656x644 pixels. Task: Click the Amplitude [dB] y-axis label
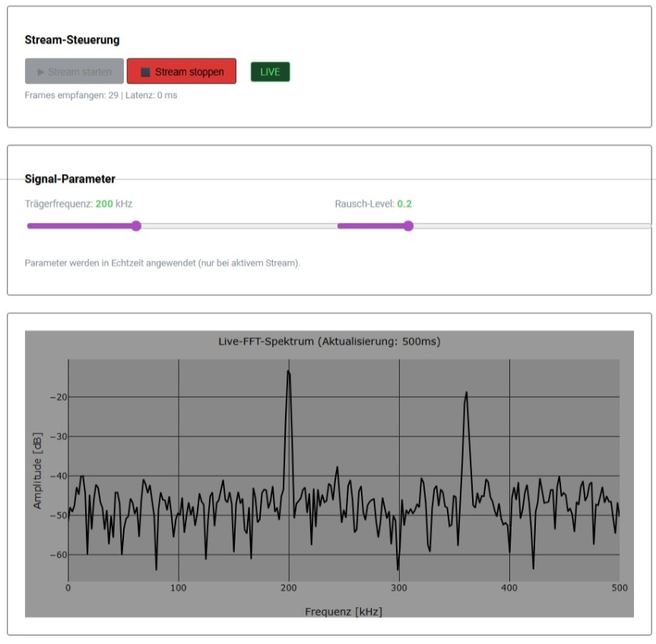pos(37,470)
